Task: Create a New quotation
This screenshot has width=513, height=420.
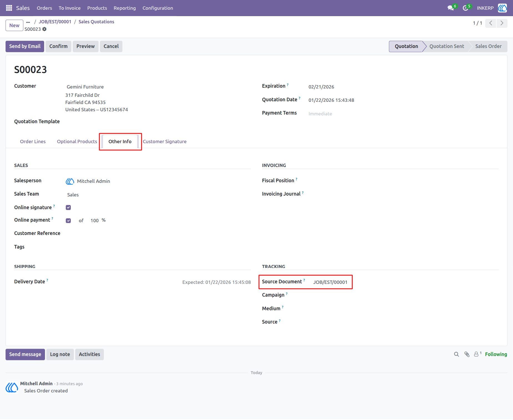Action: click(14, 25)
